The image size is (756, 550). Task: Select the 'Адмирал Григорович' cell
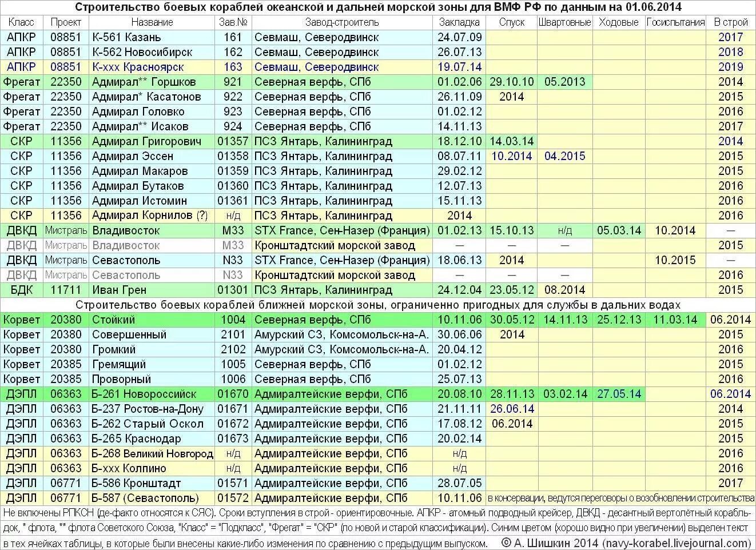tap(152, 141)
